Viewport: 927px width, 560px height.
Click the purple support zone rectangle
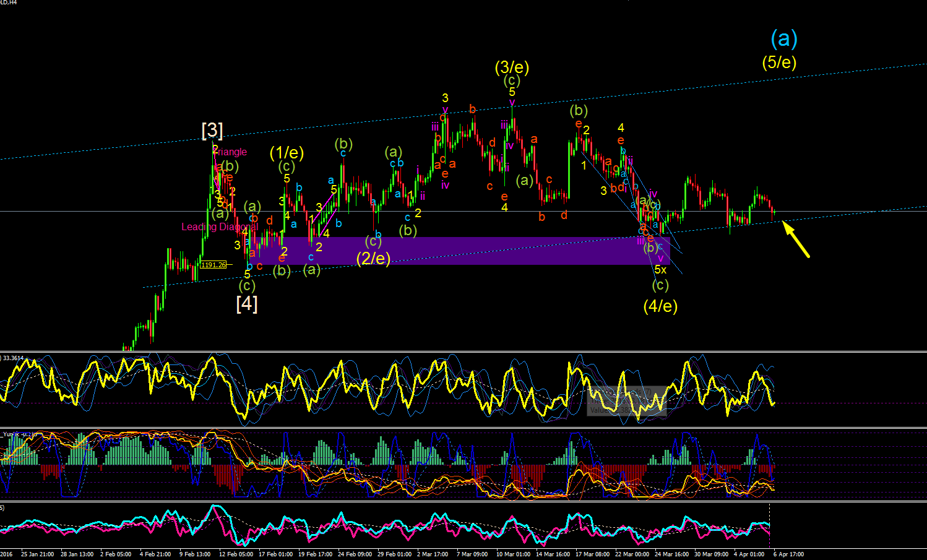coord(473,251)
